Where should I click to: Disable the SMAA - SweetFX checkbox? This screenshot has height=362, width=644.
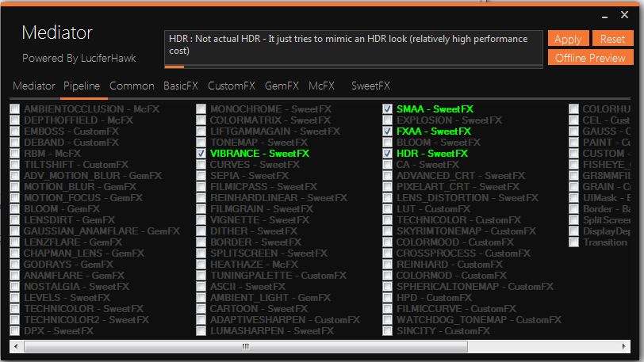tap(387, 109)
